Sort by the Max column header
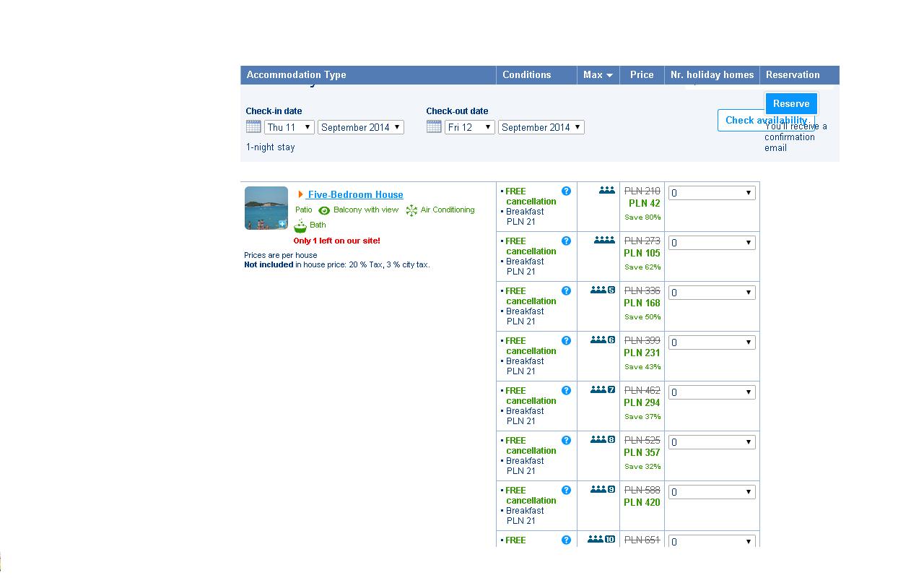The height and width of the screenshot is (578, 924). (x=598, y=75)
